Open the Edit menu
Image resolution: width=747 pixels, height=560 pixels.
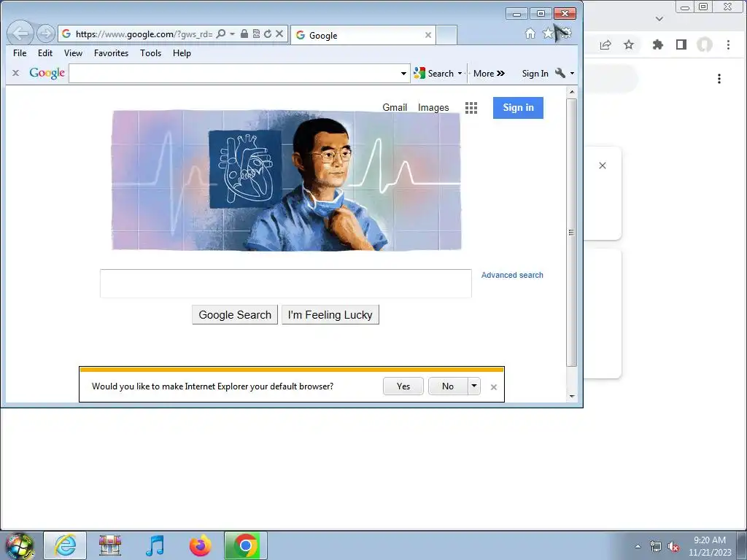(x=45, y=53)
